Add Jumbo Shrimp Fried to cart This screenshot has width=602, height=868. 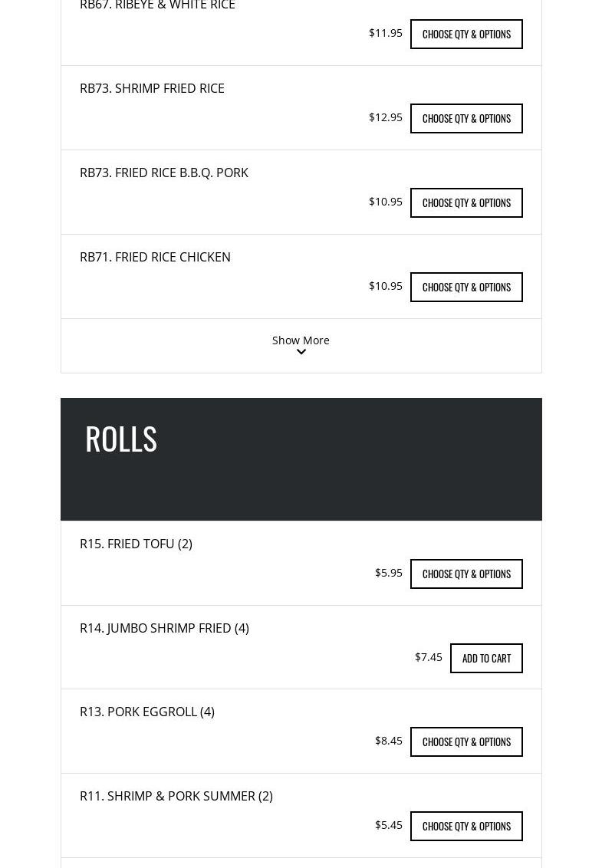(486, 658)
